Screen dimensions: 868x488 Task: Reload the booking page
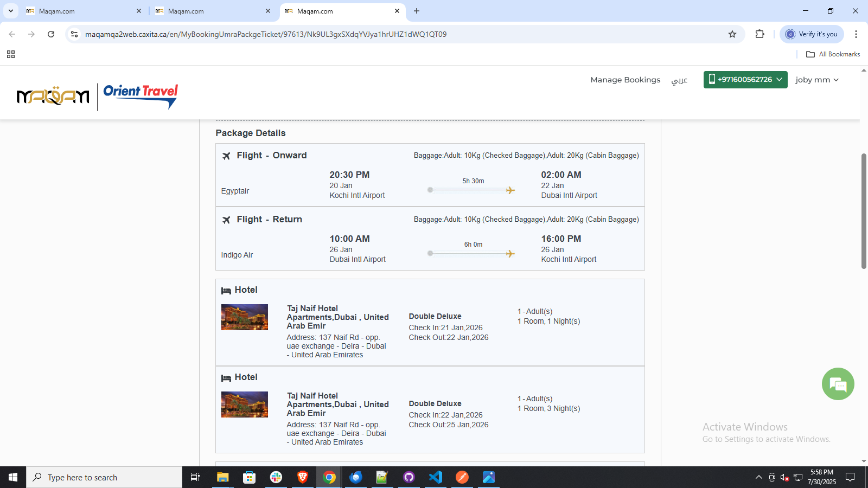coord(51,34)
